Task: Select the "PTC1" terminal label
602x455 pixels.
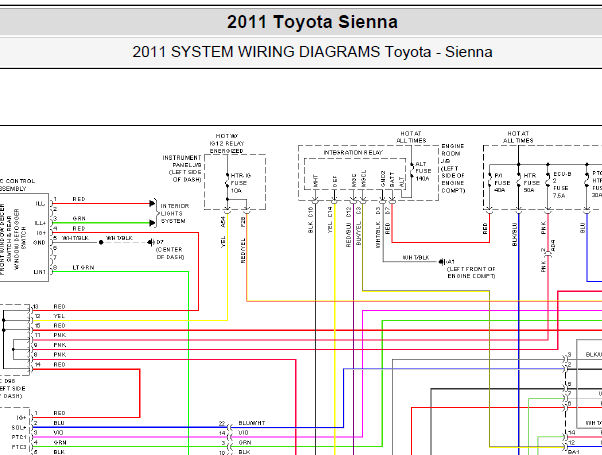Action: click(19, 437)
